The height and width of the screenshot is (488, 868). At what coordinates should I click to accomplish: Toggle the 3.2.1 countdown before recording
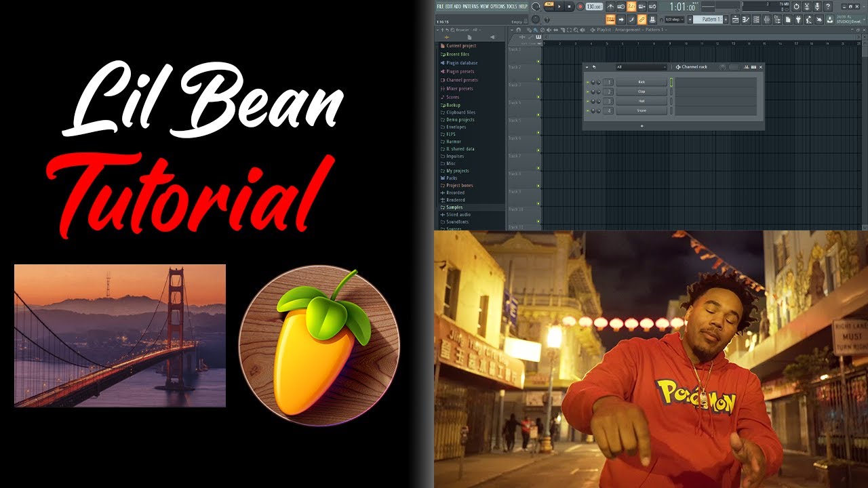point(631,6)
